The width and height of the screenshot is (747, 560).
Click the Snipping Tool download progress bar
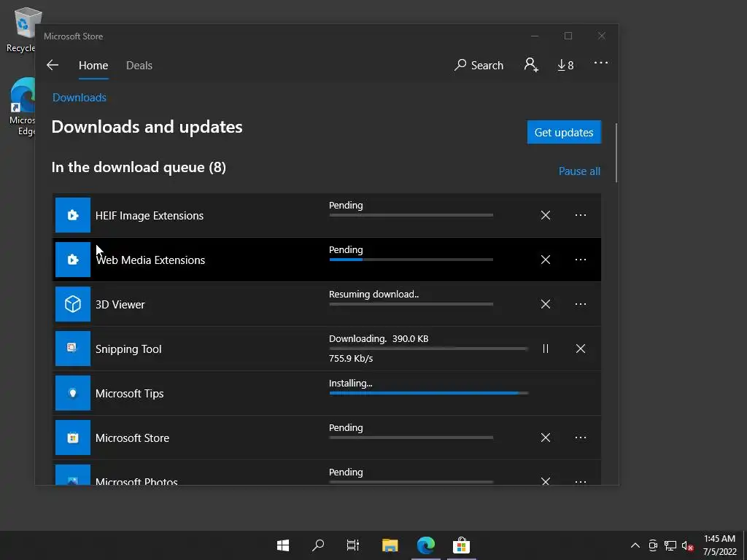click(x=429, y=349)
